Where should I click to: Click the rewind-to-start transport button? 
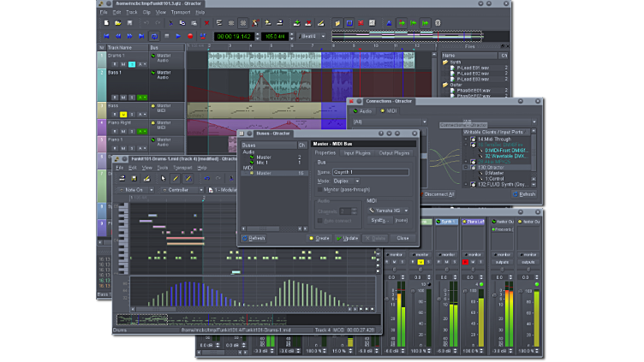(x=106, y=37)
